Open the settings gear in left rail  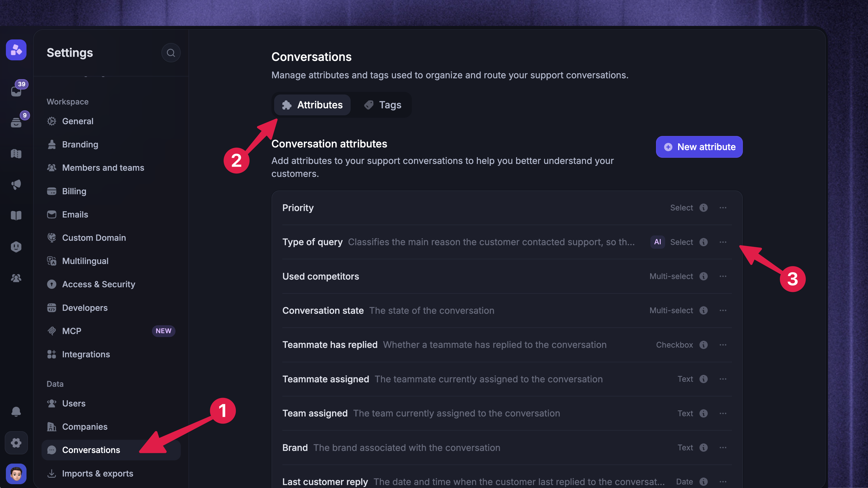tap(16, 443)
